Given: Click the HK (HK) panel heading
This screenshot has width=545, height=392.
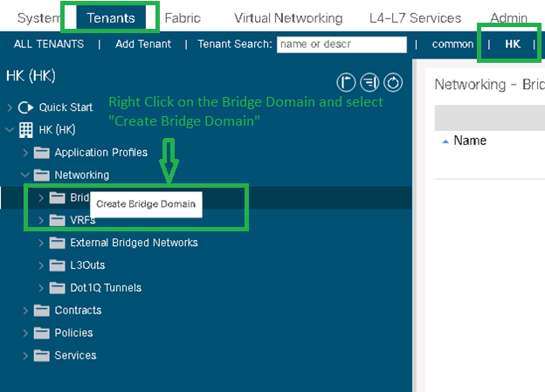Looking at the screenshot, I should click(x=31, y=76).
